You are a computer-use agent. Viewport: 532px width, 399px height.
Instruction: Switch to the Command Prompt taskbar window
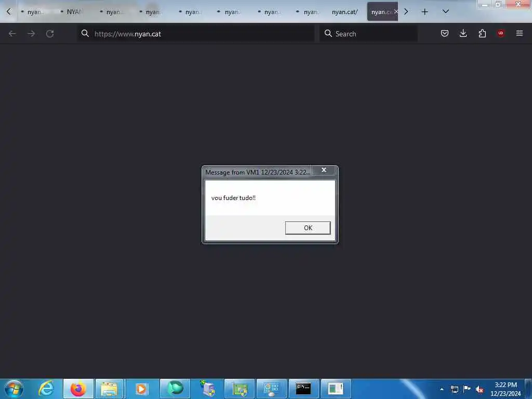pyautogui.click(x=303, y=389)
